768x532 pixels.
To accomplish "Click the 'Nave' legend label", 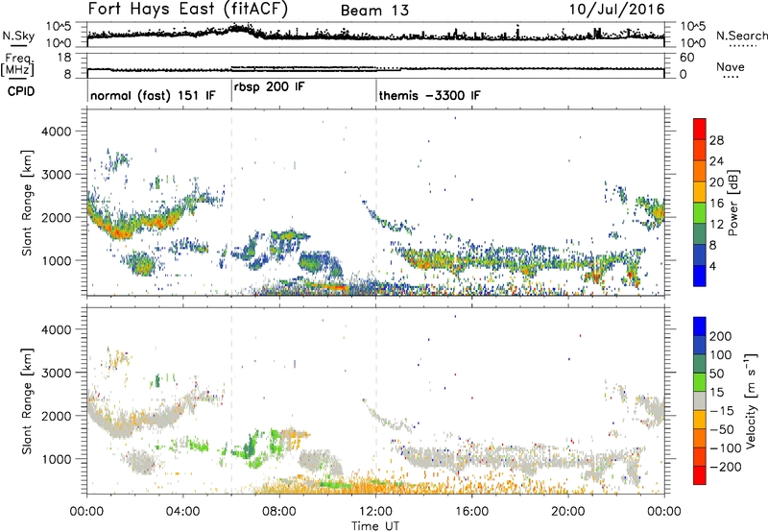I will (731, 66).
